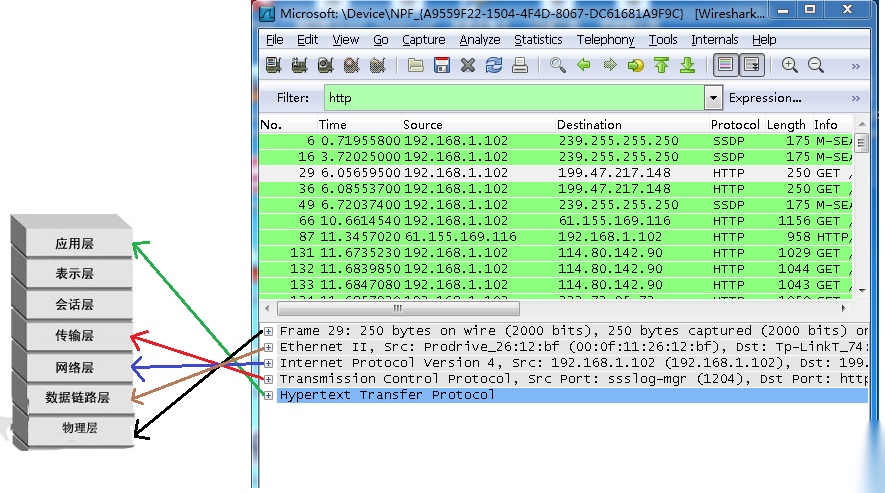Select packet 66 to 61.155.169.116

[555, 221]
